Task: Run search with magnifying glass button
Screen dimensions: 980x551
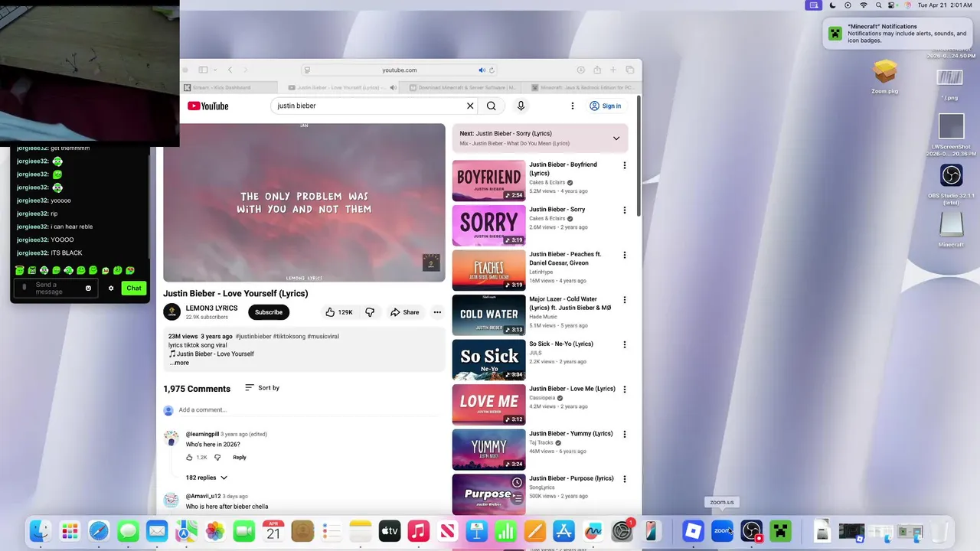Action: click(x=492, y=106)
